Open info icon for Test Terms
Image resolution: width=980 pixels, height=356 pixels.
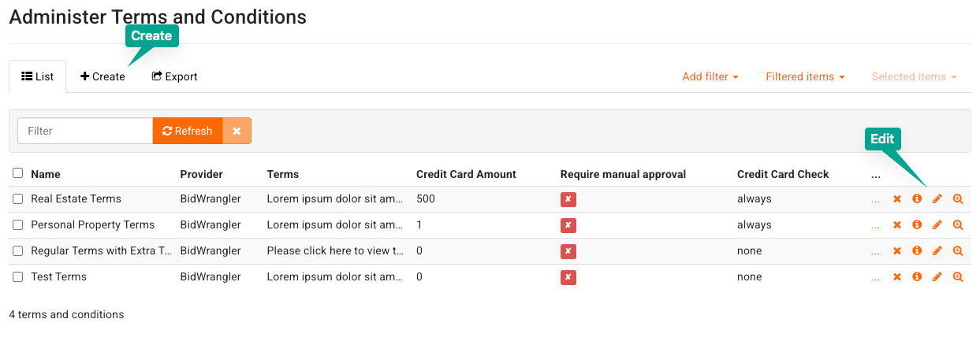[x=917, y=277]
